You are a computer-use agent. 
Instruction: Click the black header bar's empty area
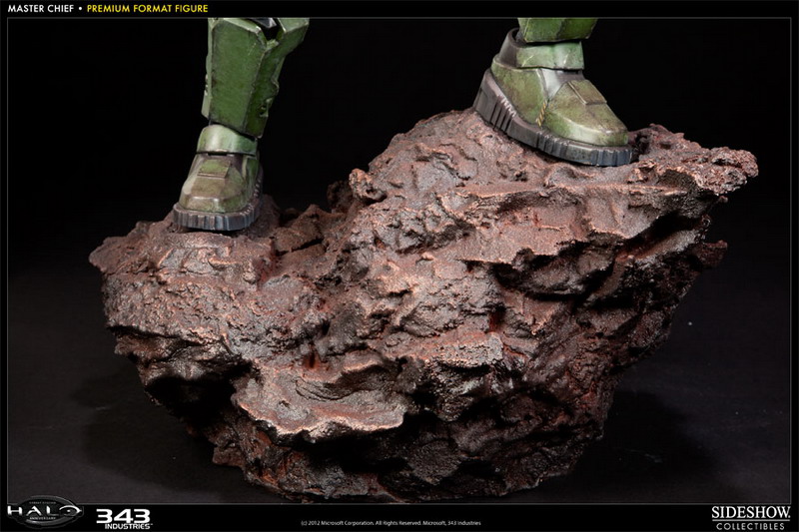tap(499, 8)
